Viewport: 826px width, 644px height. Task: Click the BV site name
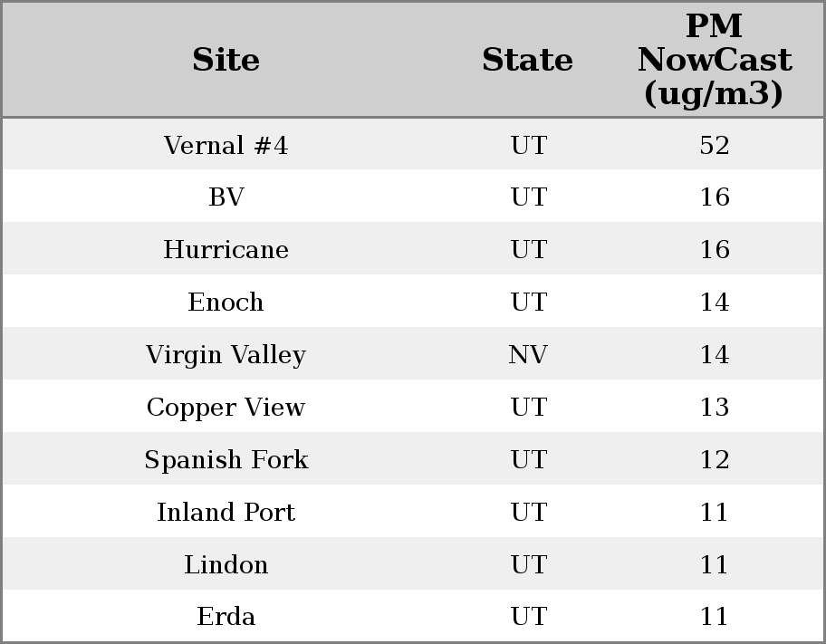[226, 197]
